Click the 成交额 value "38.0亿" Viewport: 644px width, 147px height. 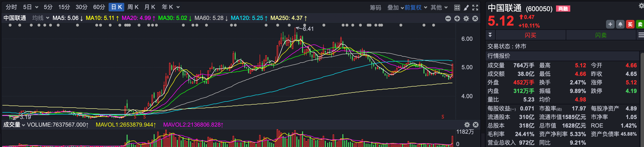pos(526,74)
